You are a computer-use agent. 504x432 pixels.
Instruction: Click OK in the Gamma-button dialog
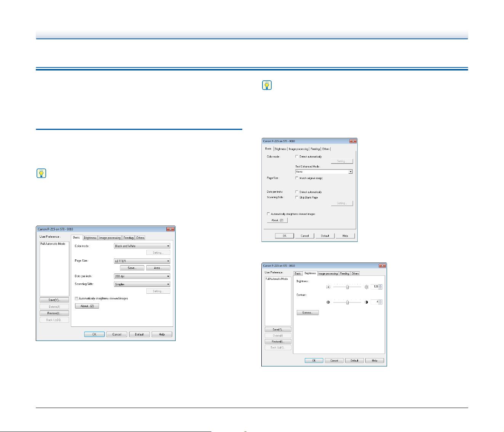coord(314,360)
